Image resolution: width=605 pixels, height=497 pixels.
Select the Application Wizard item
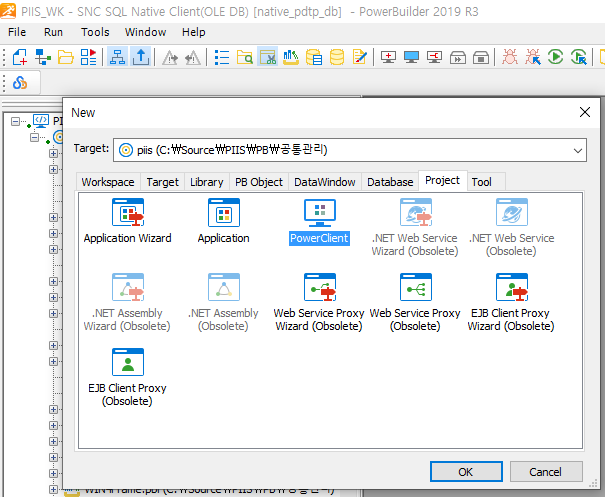click(128, 221)
